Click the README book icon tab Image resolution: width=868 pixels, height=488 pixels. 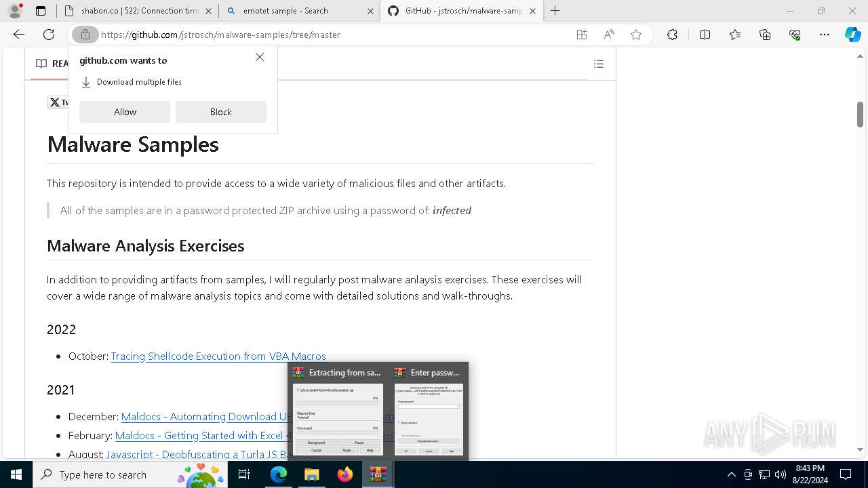point(41,63)
